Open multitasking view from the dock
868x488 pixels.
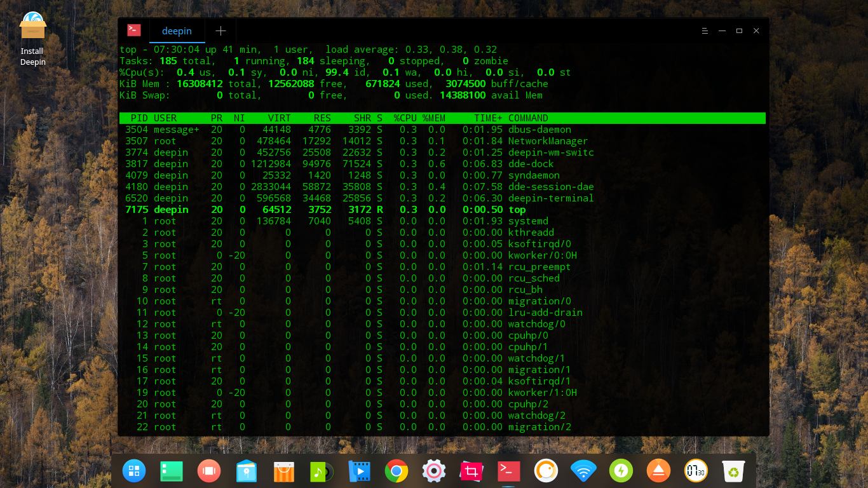208,471
